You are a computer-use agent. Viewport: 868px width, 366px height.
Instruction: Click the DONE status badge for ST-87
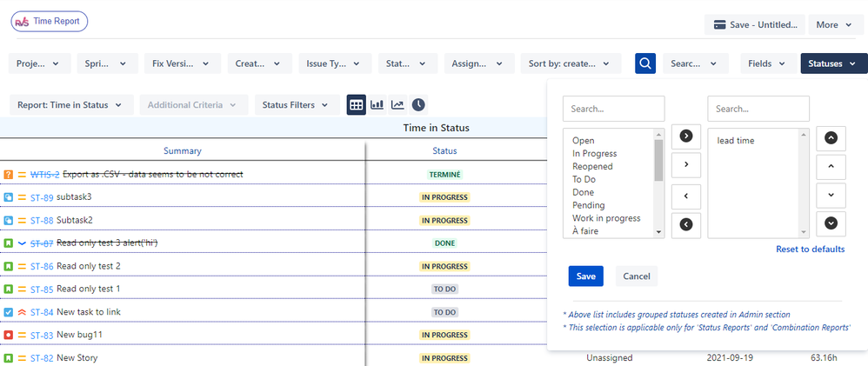445,243
